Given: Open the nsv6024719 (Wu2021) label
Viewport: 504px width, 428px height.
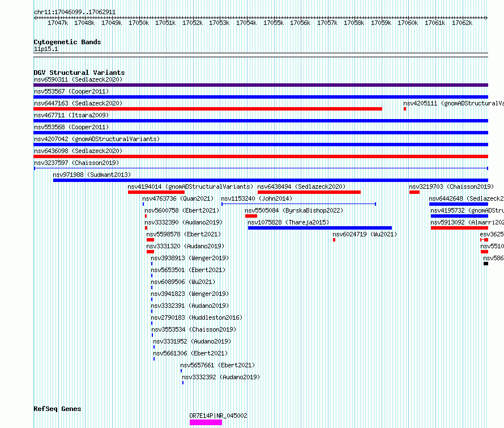Looking at the screenshot, I should click(365, 234).
